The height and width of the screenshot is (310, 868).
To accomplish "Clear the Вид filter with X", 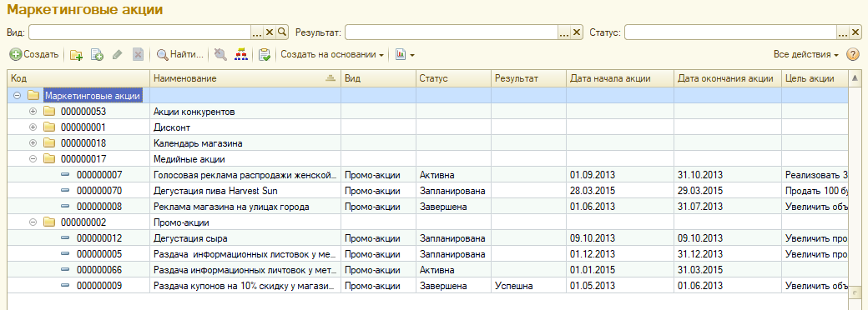I will pyautogui.click(x=270, y=32).
